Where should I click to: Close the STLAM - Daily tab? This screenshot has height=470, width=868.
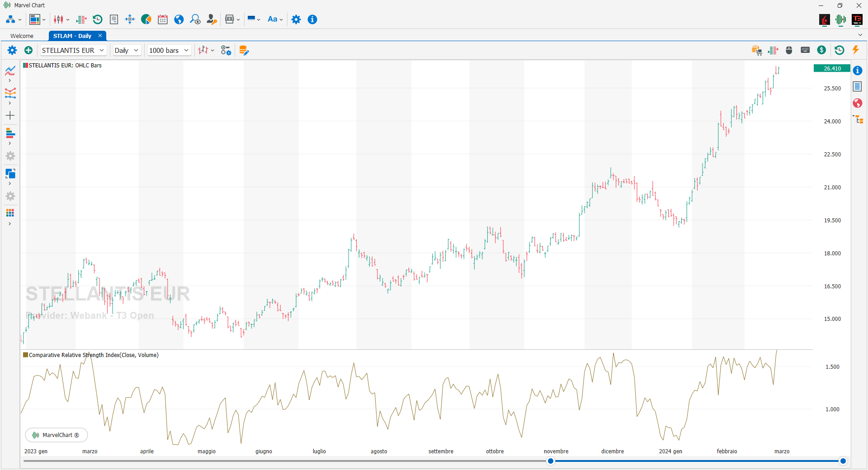pyautogui.click(x=100, y=36)
